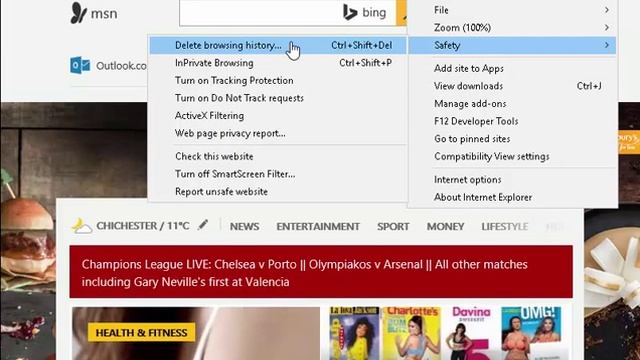Click the Charlotte's DVD cover
640x360 pixels.
tap(412, 333)
